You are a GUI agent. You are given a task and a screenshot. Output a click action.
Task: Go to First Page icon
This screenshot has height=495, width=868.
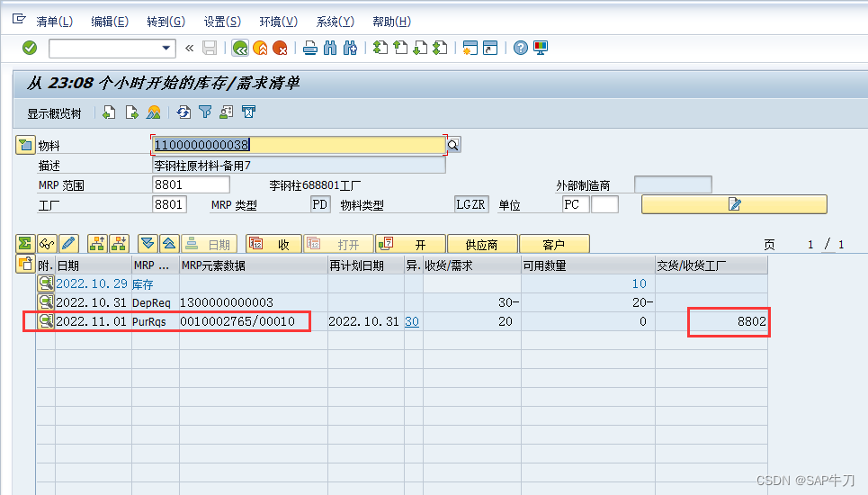coord(380,49)
